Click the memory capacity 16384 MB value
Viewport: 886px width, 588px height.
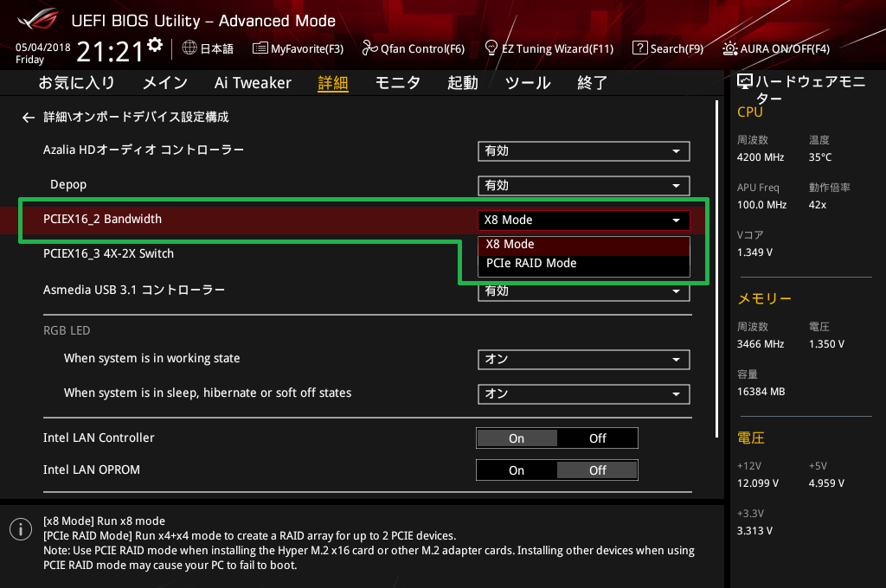(x=761, y=392)
